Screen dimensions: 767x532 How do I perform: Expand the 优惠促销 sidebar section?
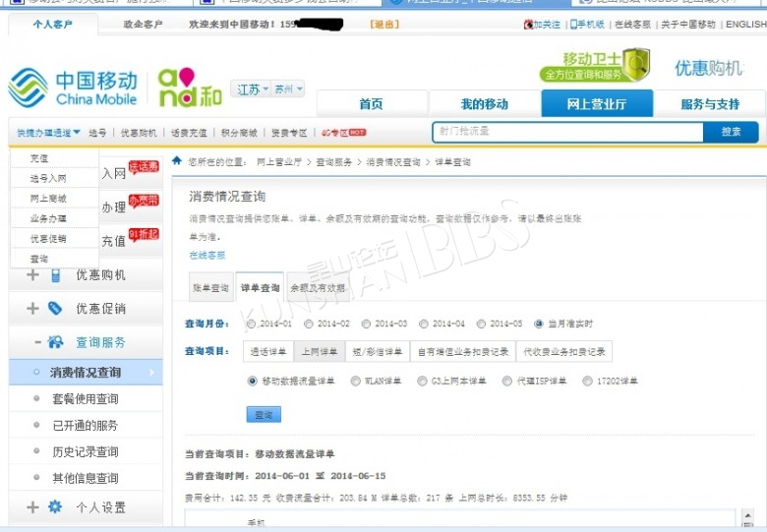pos(32,309)
